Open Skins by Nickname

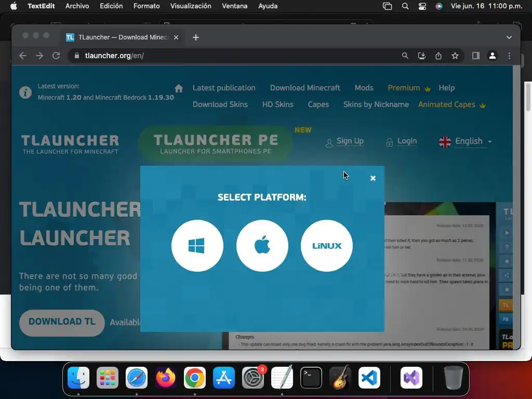[376, 104]
